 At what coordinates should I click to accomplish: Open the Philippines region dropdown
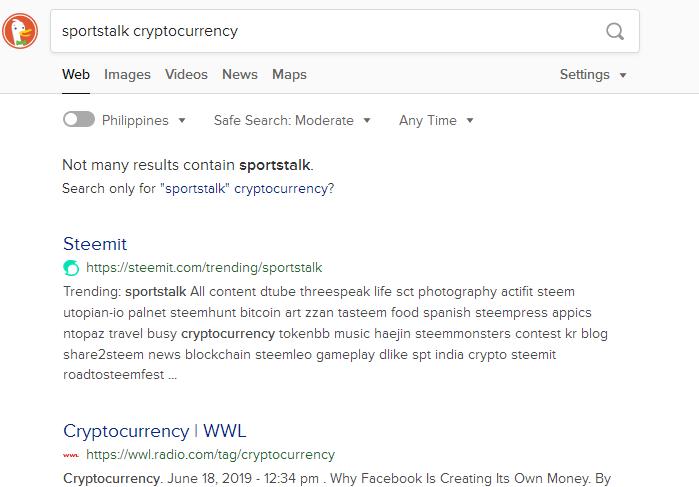pyautogui.click(x=144, y=120)
